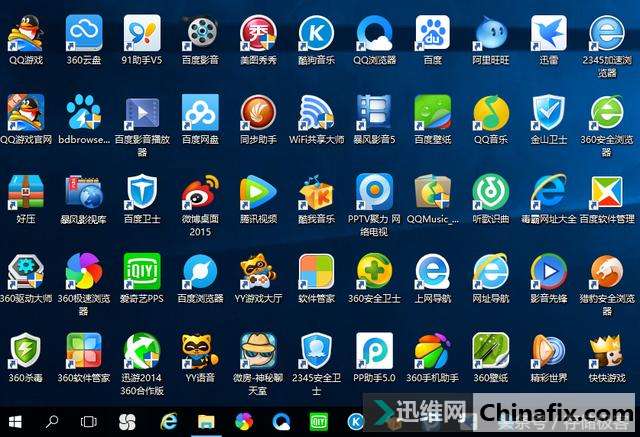640x437 pixels.
Task: Open the QQ游戏 desktop shortcut
Action: click(x=26, y=33)
